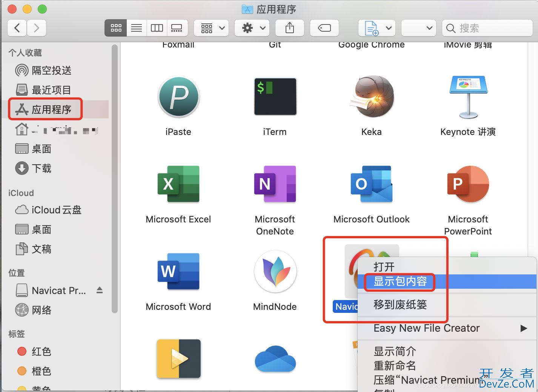This screenshot has width=538, height=392.
Task: Select the Microsoft Outlook app icon
Action: click(x=372, y=184)
